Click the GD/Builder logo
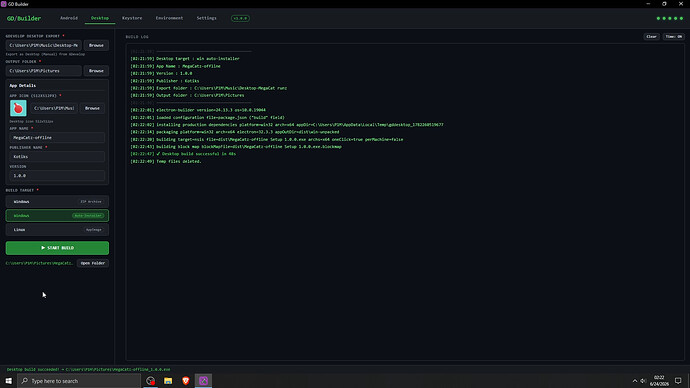This screenshot has height=388, width=690. (x=24, y=18)
